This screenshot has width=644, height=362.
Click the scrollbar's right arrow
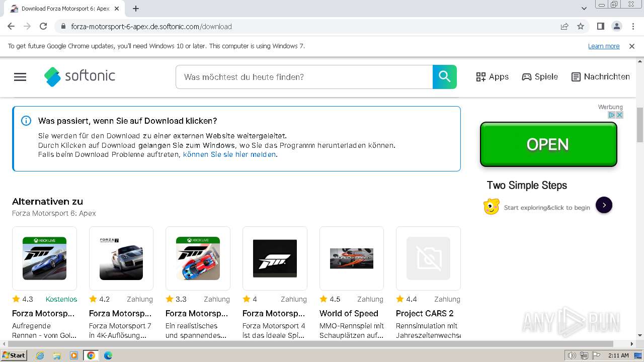click(x=632, y=344)
